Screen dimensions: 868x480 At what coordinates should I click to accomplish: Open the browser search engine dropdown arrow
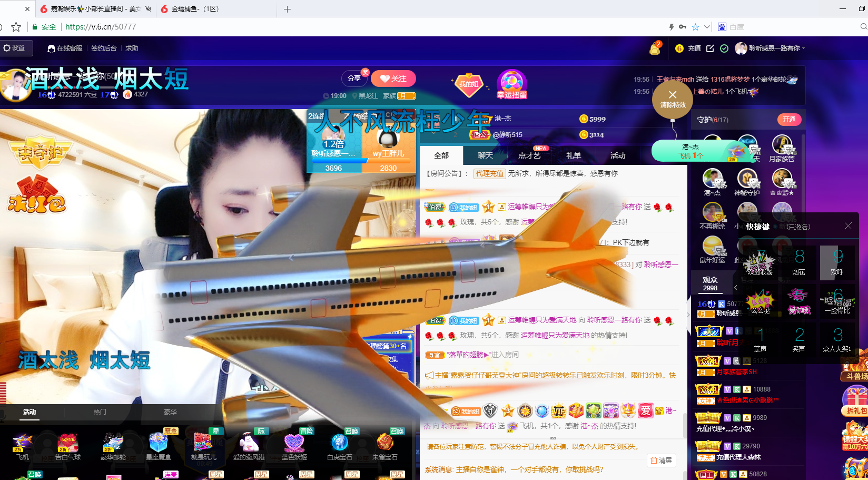tap(707, 27)
